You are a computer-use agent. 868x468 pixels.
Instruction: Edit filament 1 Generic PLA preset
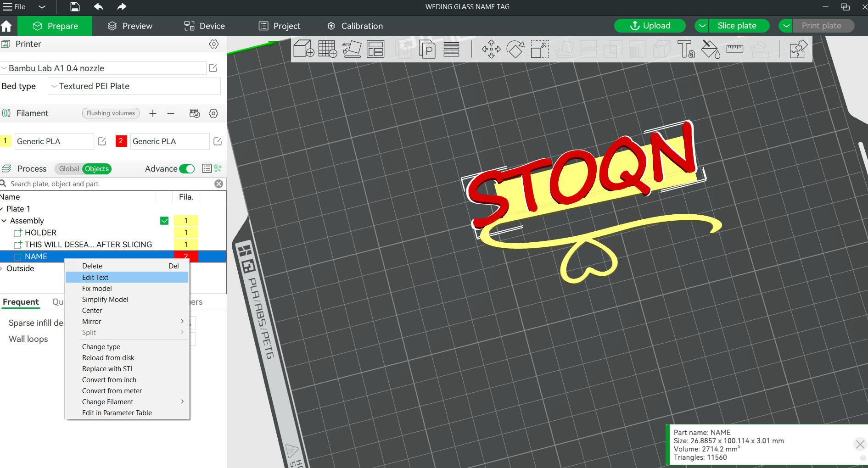[x=102, y=141]
